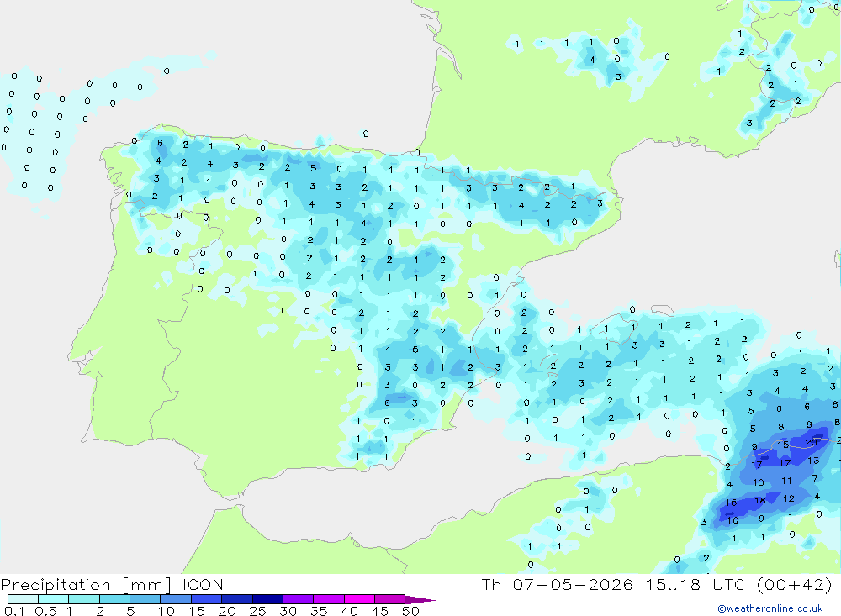Click the '11' precipitation value on the map
The image size is (841, 616).
point(786,481)
